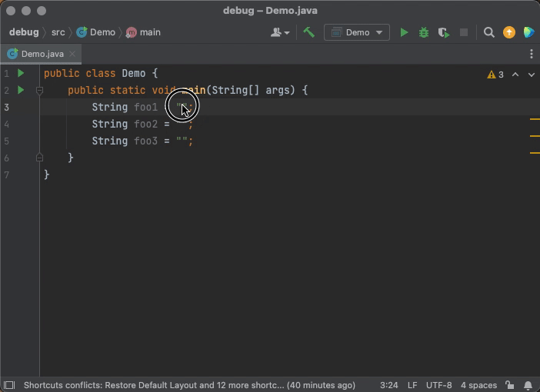Open notifications bell in status bar
The image size is (540, 392).
click(528, 385)
